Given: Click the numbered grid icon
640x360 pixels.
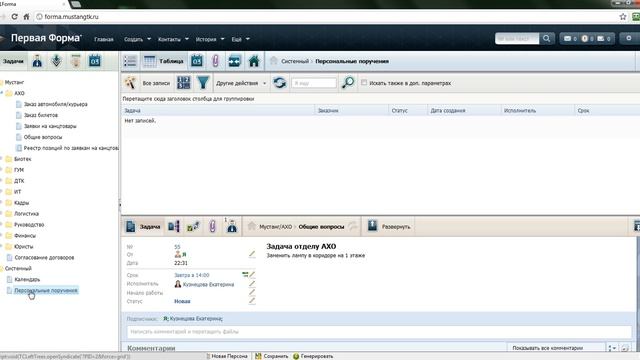Looking at the screenshot, I should pos(184,83).
